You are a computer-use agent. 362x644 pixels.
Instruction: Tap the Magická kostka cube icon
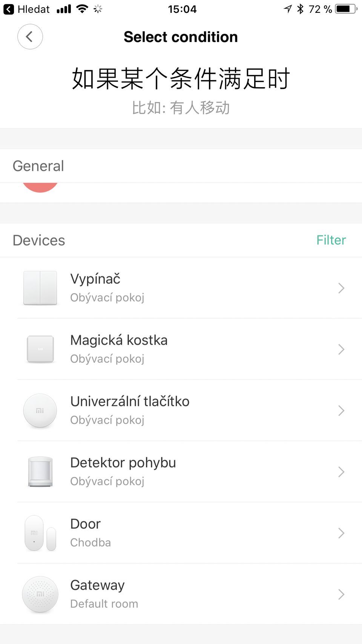(x=40, y=349)
